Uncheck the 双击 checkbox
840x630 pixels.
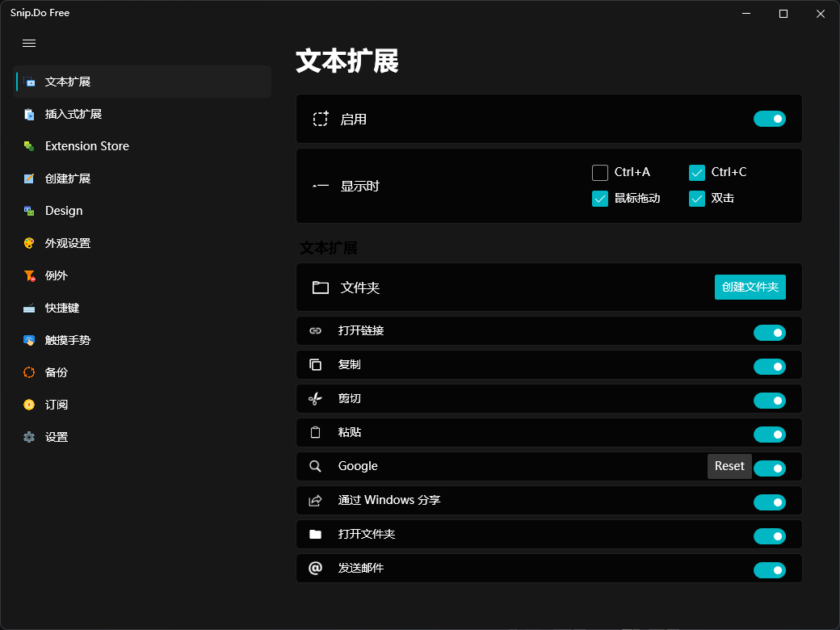coord(697,198)
